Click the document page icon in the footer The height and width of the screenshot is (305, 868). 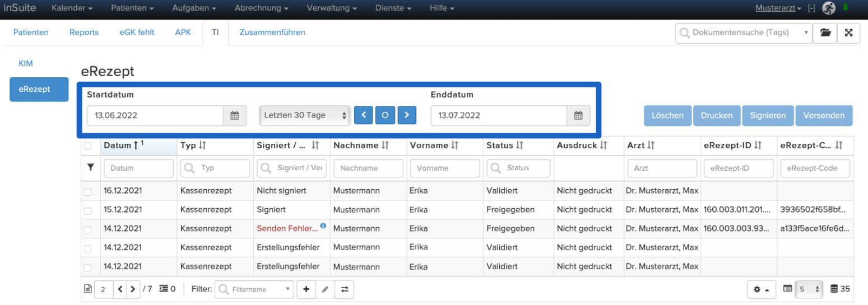pos(87,289)
